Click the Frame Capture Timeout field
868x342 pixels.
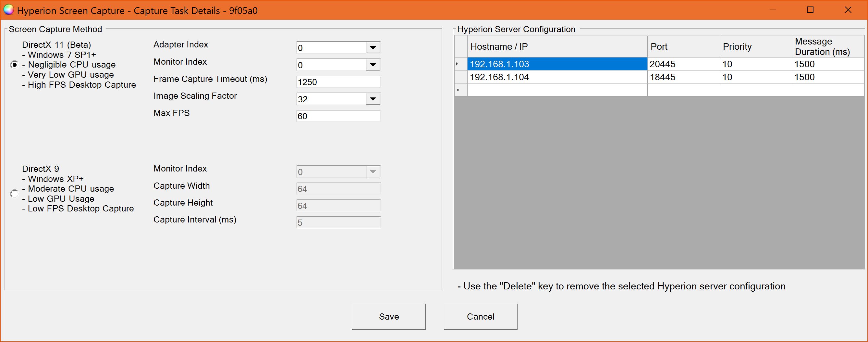click(338, 82)
